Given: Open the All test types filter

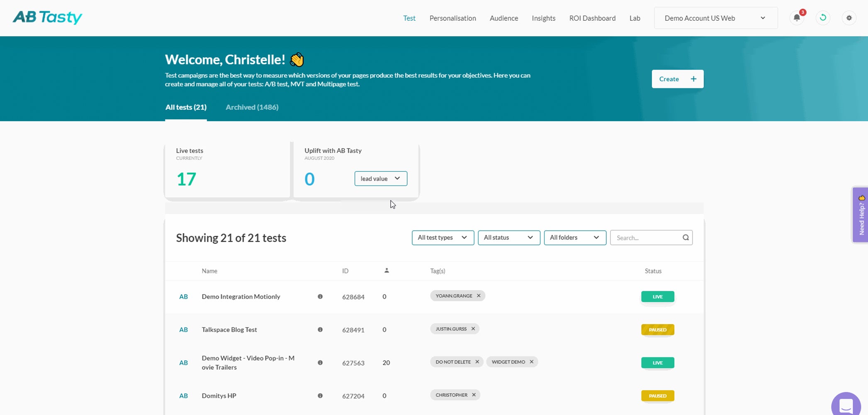Looking at the screenshot, I should click(x=443, y=237).
